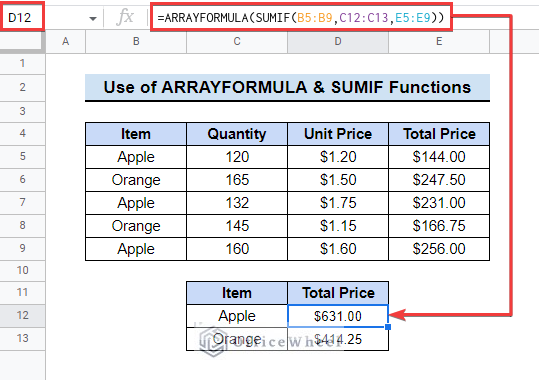Screen dimensions: 539x380
Task: Click the selected cell '$631.00'
Action: click(x=338, y=316)
